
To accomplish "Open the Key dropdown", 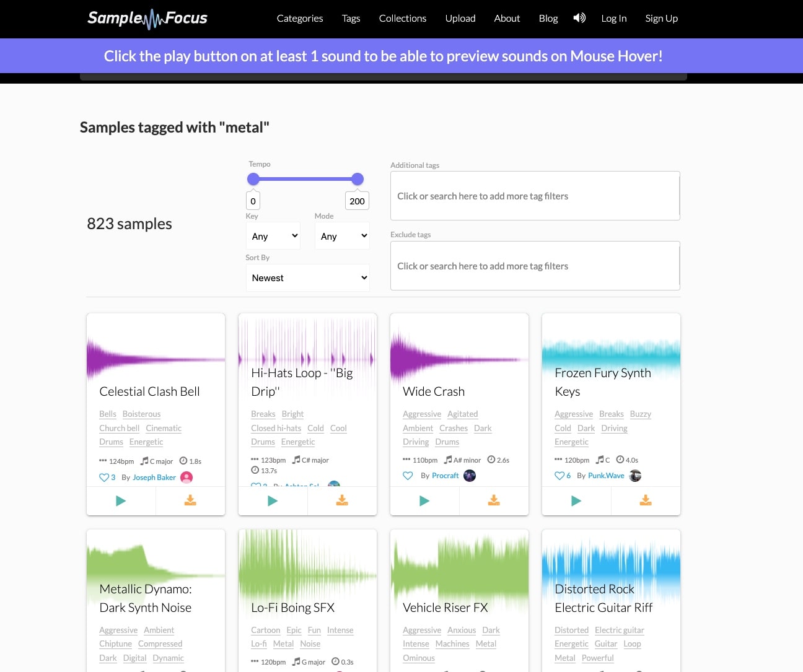I will coord(273,236).
